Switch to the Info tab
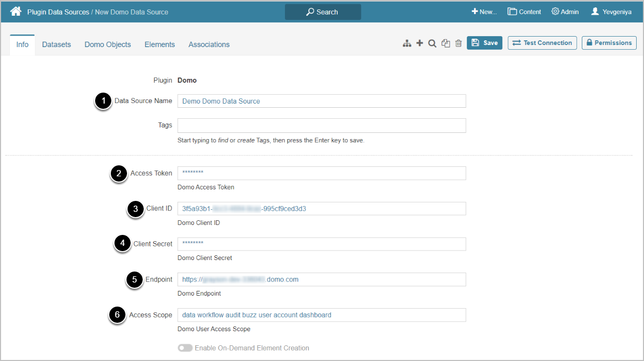644x361 pixels. [x=22, y=44]
